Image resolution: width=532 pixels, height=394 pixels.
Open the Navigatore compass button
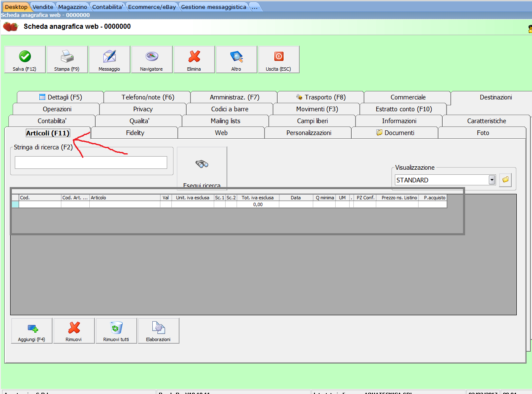[x=152, y=60]
